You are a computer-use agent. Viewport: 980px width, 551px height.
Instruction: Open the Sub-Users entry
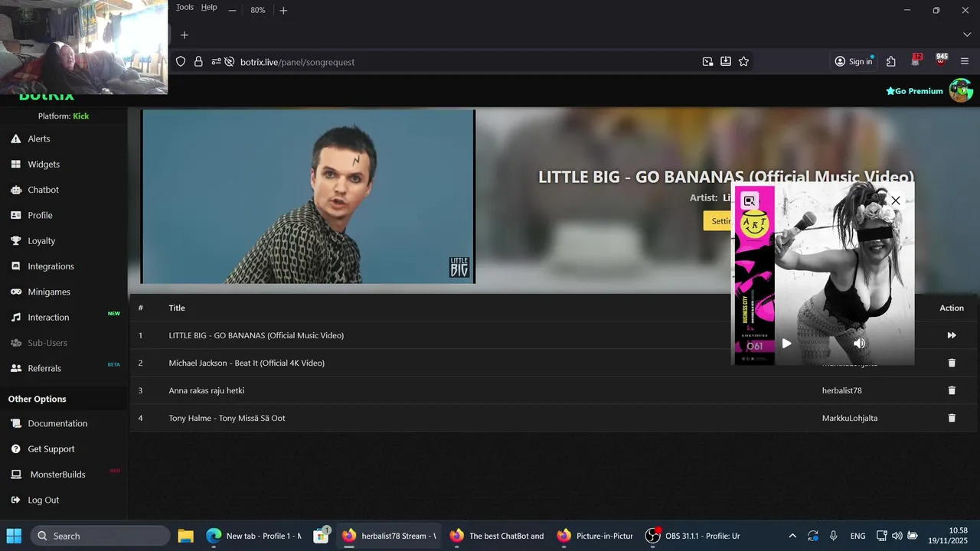(47, 343)
